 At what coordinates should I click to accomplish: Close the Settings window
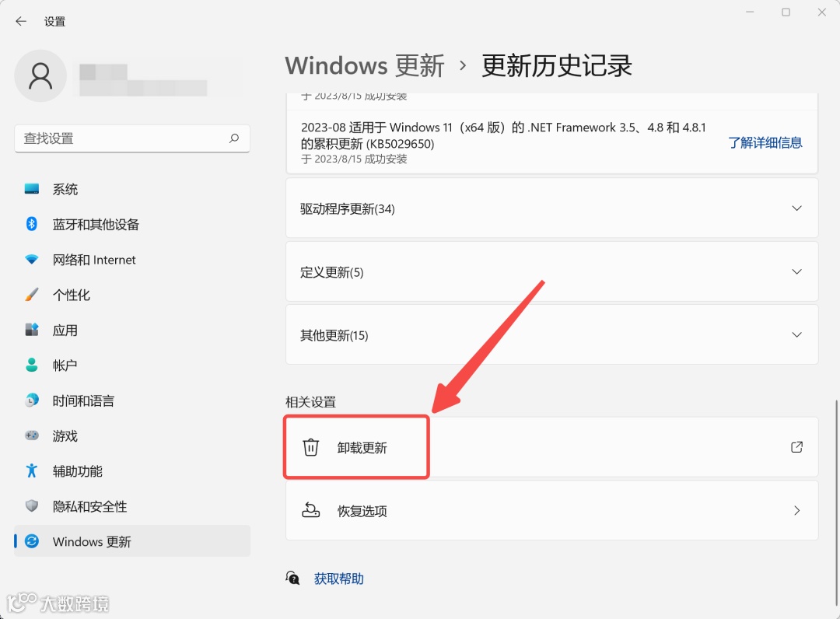tap(822, 12)
